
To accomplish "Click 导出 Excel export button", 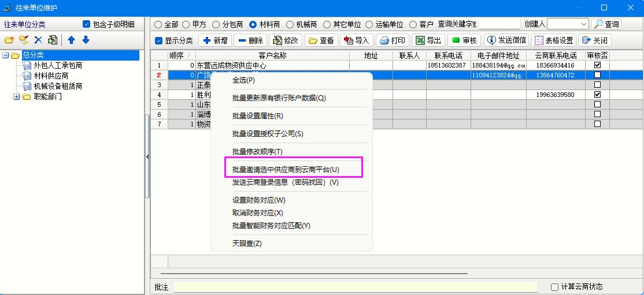I will (x=428, y=40).
